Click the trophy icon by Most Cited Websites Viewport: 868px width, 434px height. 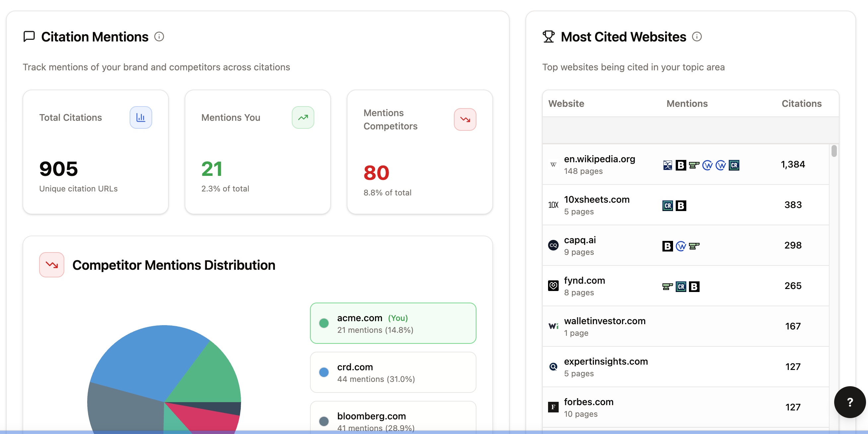coord(548,36)
